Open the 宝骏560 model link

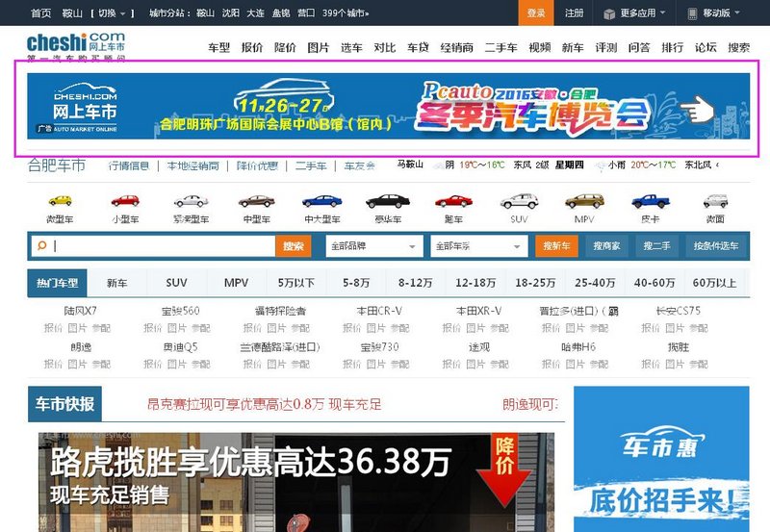tap(180, 311)
